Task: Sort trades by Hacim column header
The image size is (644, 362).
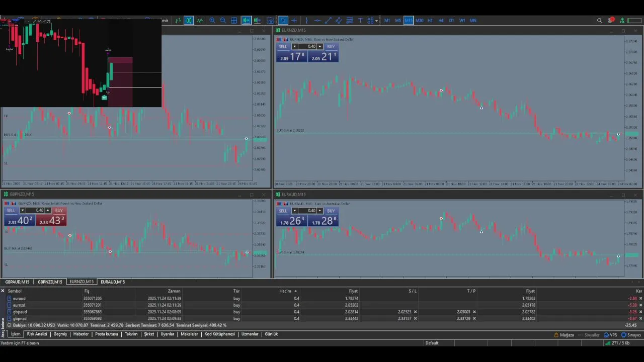Action: (286, 291)
